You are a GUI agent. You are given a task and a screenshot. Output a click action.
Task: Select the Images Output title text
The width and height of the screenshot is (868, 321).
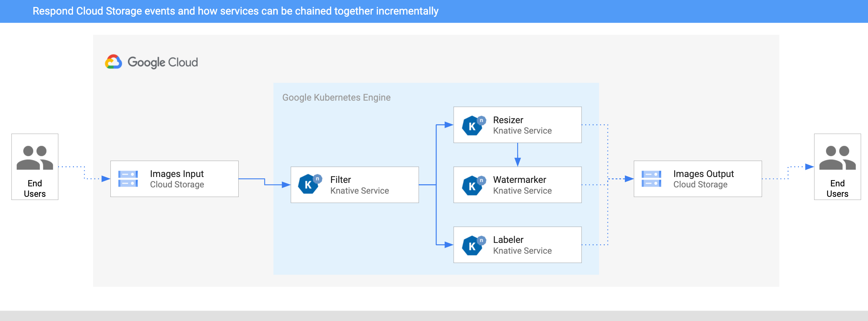[703, 174]
